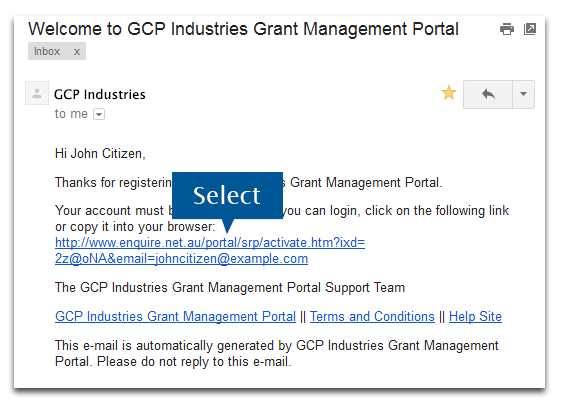The width and height of the screenshot is (566, 407).
Task: Open GCP Industries Grant Management Portal link
Action: [x=175, y=316]
